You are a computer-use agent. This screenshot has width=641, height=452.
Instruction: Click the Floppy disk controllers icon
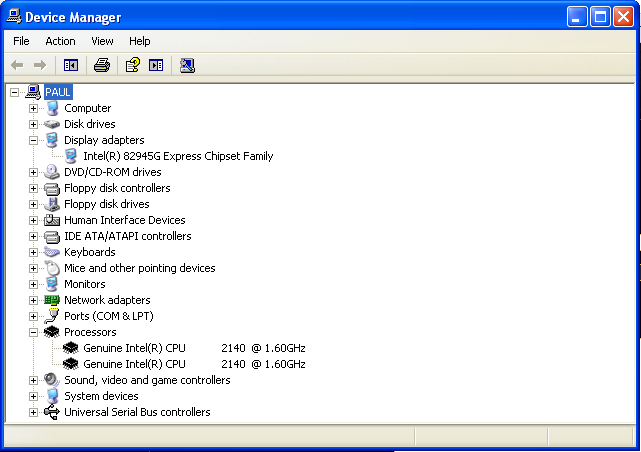coord(52,188)
